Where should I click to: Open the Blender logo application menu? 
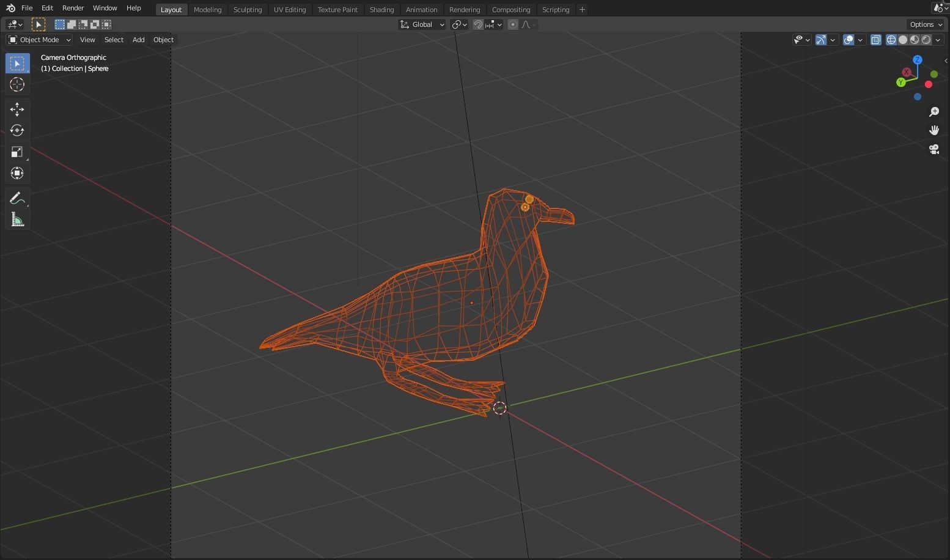tap(10, 9)
